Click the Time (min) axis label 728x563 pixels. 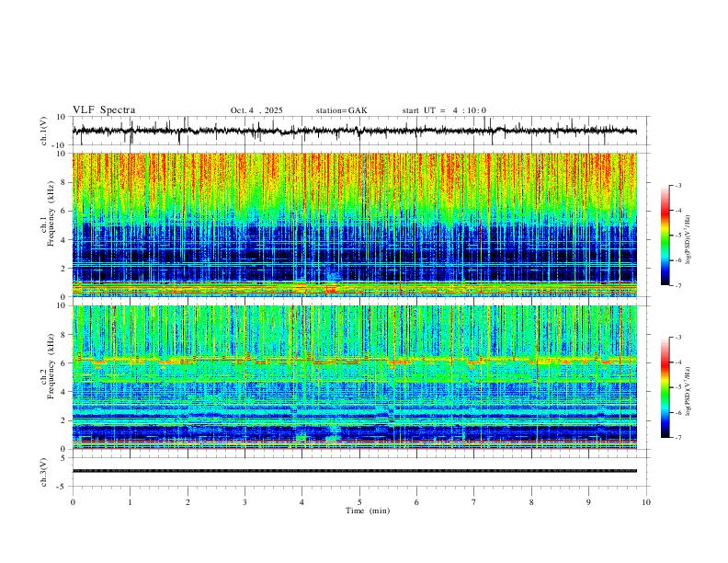(x=368, y=511)
